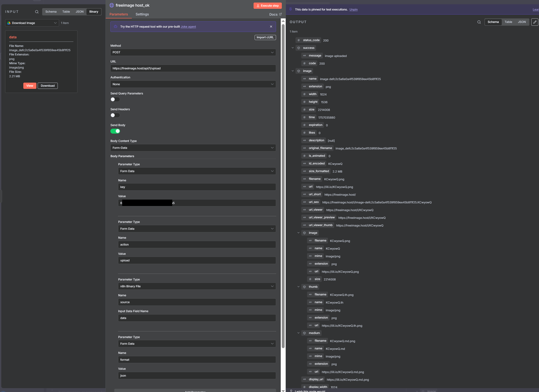
Task: Click the object icon next to success
Action: pos(299,48)
